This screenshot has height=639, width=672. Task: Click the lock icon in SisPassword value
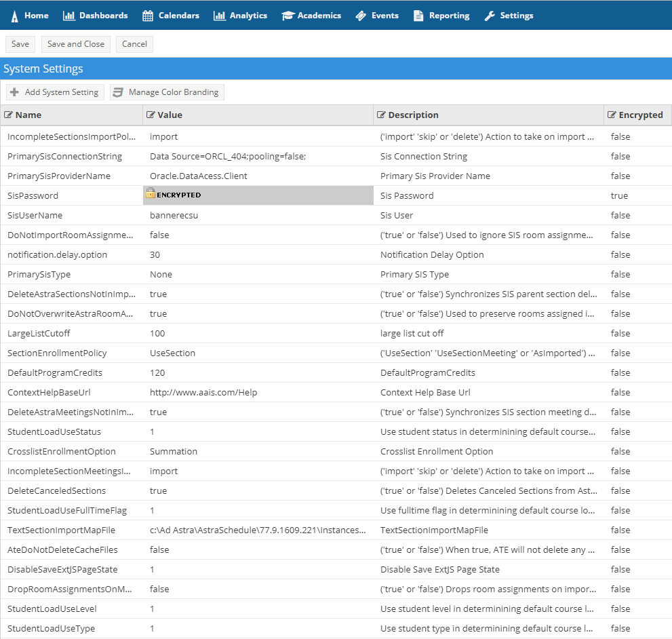pyautogui.click(x=151, y=193)
